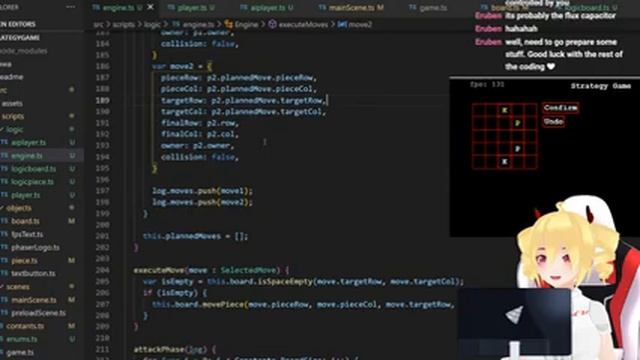
Task: Expand the node_modules folder
Action: pyautogui.click(x=24, y=51)
